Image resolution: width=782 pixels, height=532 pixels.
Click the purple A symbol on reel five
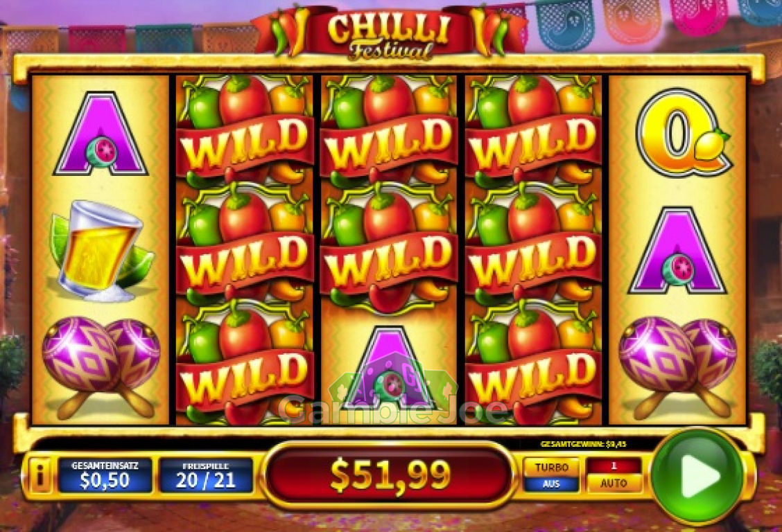pyautogui.click(x=677, y=251)
